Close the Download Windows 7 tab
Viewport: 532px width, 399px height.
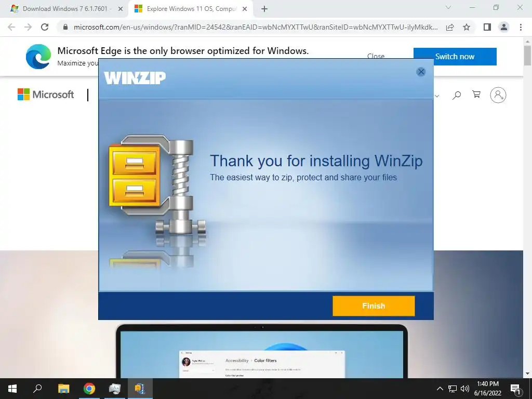tap(121, 9)
